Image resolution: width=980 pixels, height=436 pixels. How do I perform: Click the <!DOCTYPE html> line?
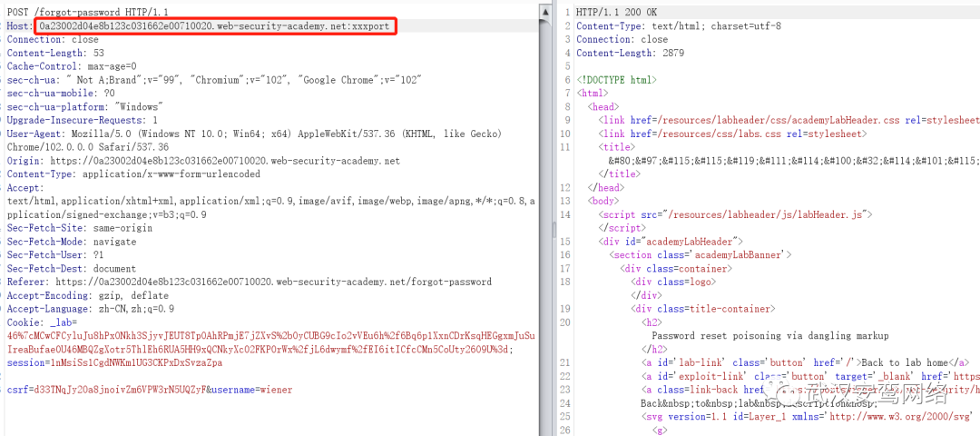pyautogui.click(x=616, y=80)
